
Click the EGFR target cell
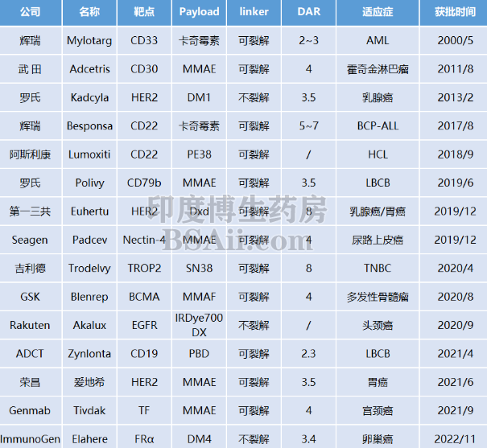pyautogui.click(x=144, y=325)
